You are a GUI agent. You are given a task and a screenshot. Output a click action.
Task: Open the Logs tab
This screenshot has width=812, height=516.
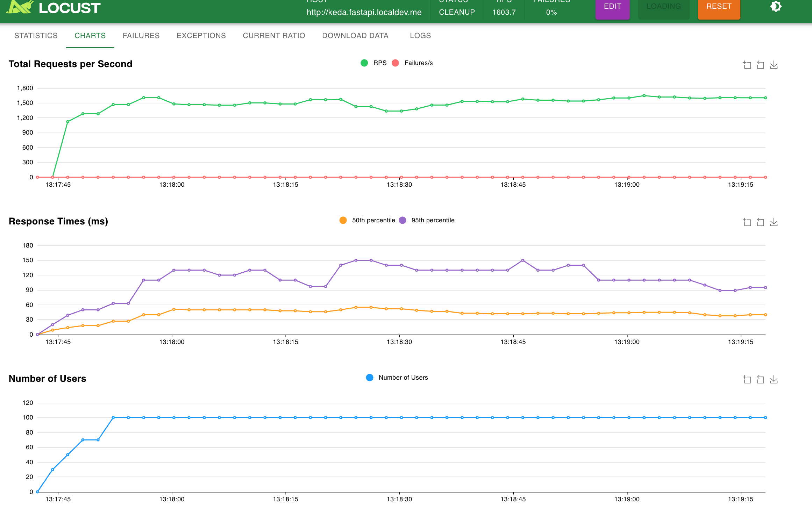420,36
